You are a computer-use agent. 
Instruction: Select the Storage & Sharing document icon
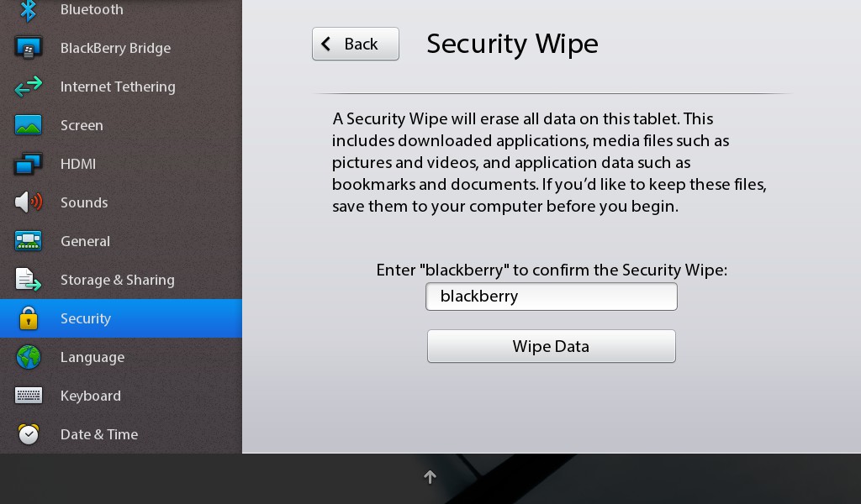28,280
